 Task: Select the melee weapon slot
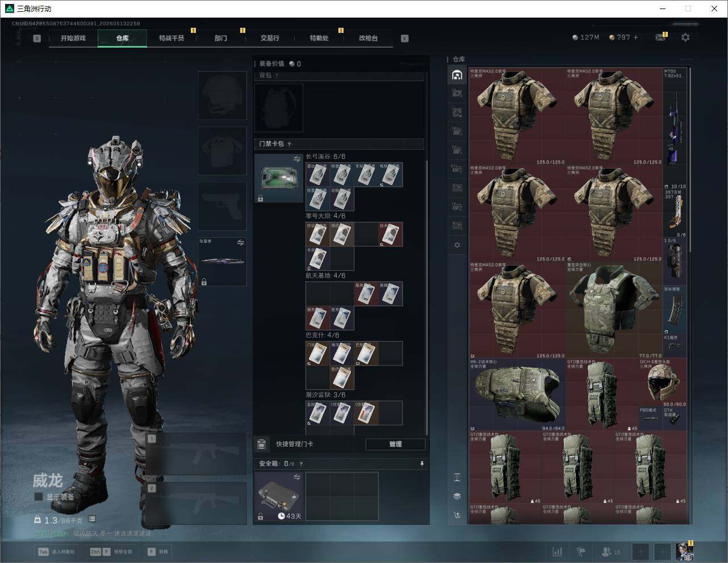(223, 262)
